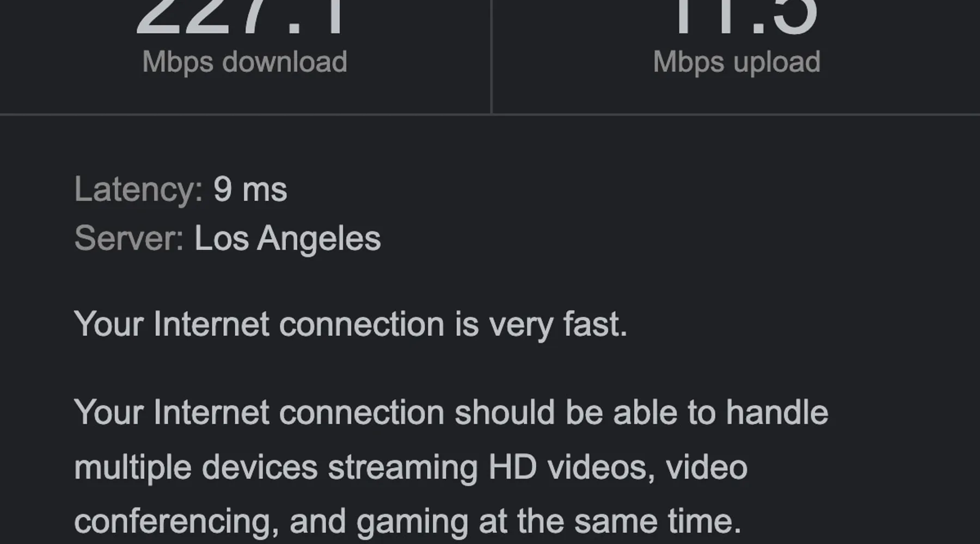Click "same time" at the description's end
This screenshot has width=980, height=544.
tap(657, 521)
